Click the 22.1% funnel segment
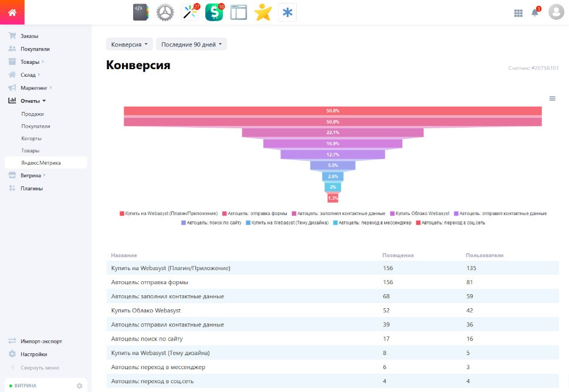The image size is (569, 392). (333, 133)
